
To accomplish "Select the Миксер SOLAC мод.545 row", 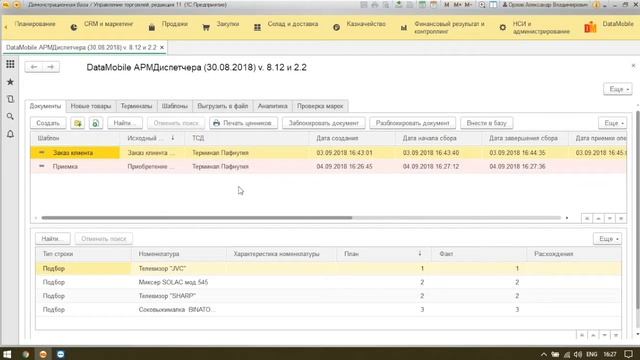I will pos(328,282).
